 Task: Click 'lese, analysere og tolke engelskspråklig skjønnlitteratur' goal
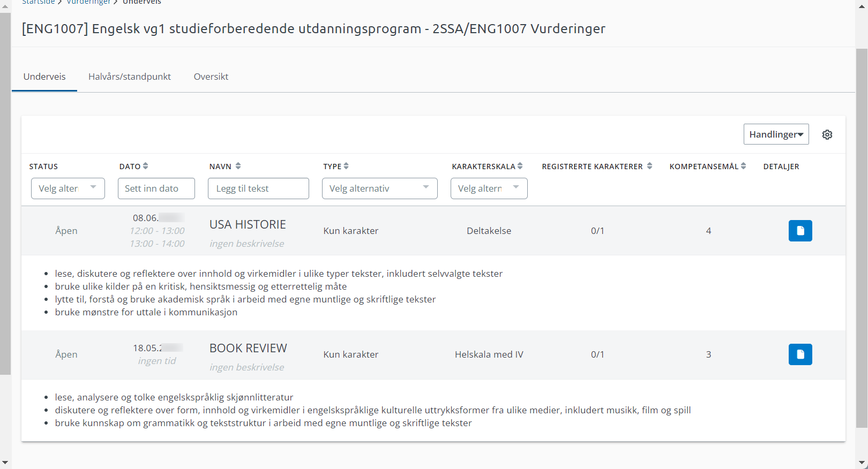(174, 397)
